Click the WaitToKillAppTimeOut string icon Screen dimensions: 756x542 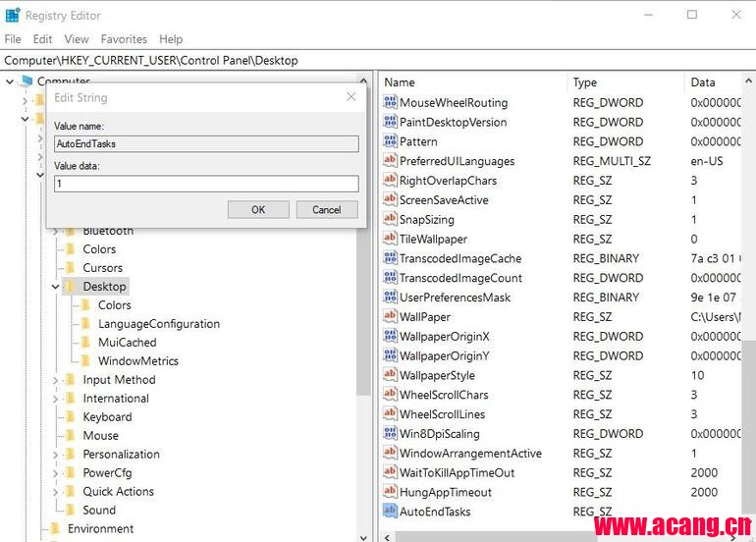click(390, 472)
